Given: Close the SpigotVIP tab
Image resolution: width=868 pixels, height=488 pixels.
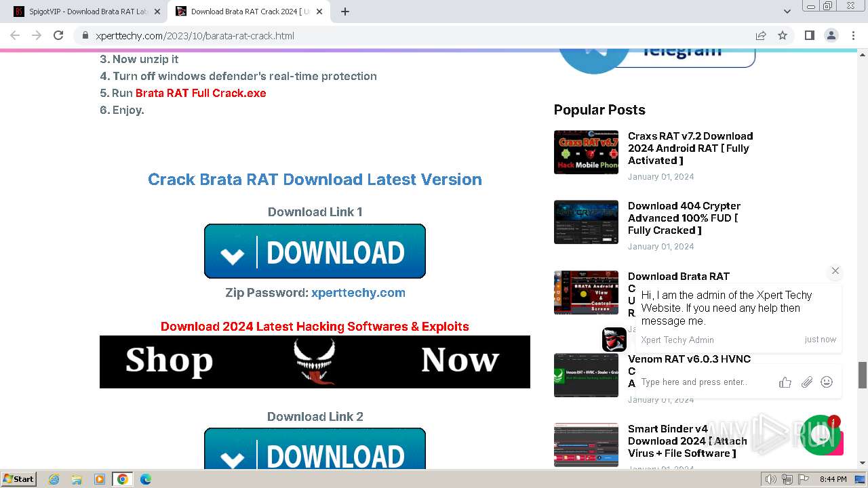Looking at the screenshot, I should [157, 12].
